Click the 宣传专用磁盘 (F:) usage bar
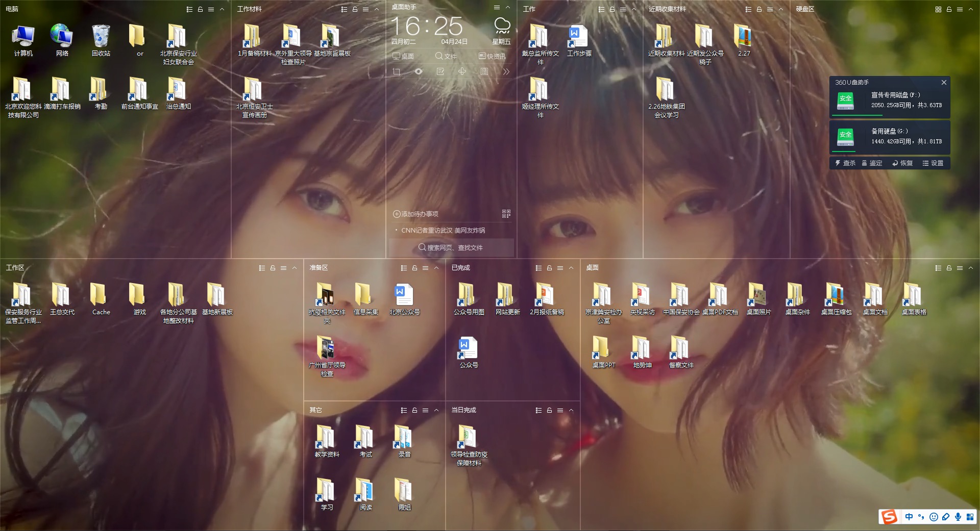This screenshot has width=980, height=531. (x=849, y=115)
